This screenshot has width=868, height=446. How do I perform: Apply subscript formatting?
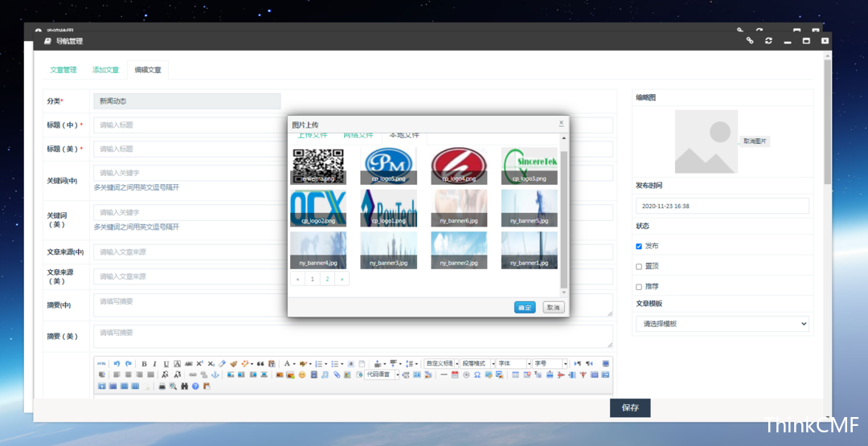[211, 363]
